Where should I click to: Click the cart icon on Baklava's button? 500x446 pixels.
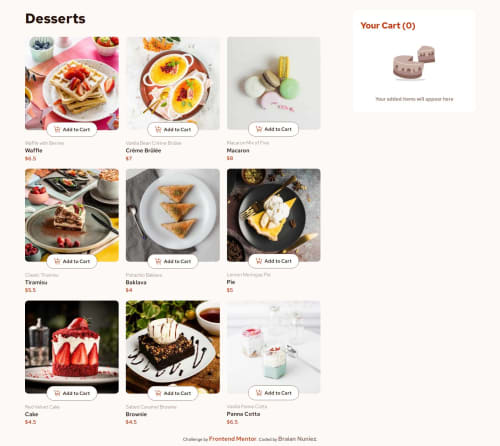158,261
